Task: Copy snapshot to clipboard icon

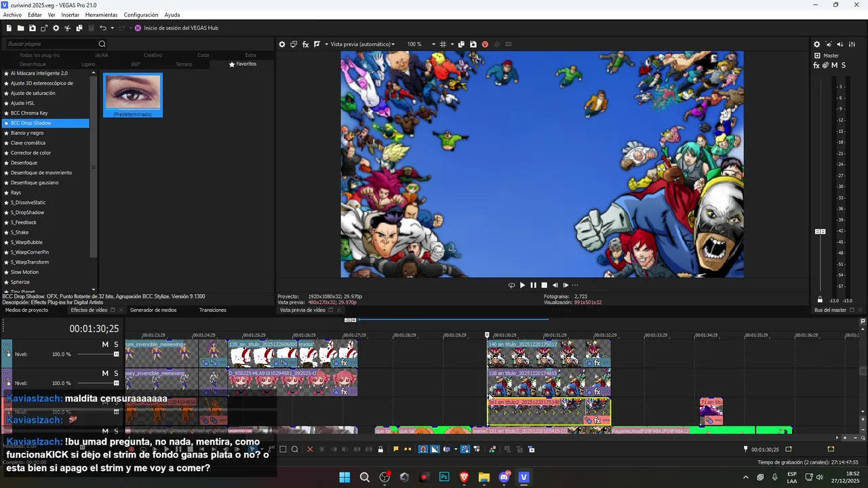Action: click(461, 44)
